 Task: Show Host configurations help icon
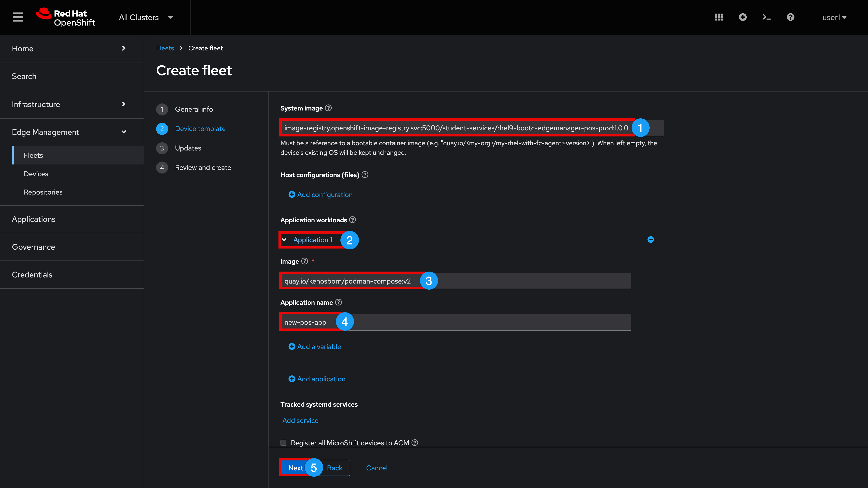pyautogui.click(x=365, y=175)
